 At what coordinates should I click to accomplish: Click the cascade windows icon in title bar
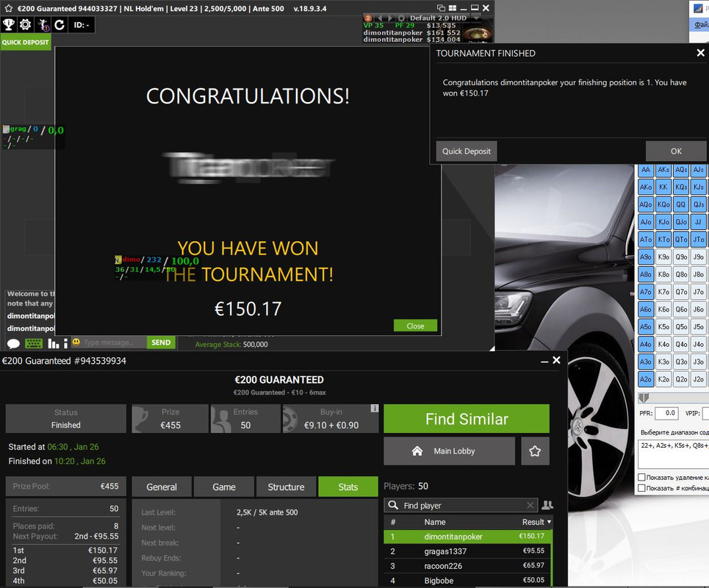pos(442,8)
